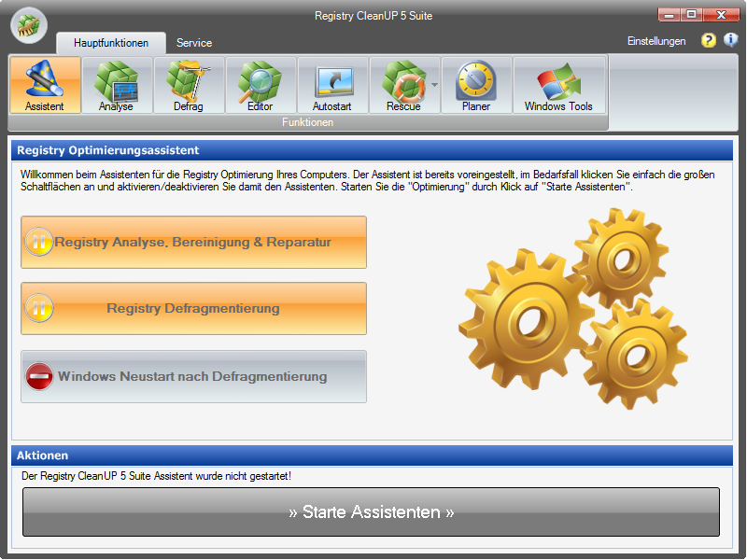This screenshot has height=560, width=747.
Task: Select the Hauptfunktionen tab
Action: [x=111, y=43]
